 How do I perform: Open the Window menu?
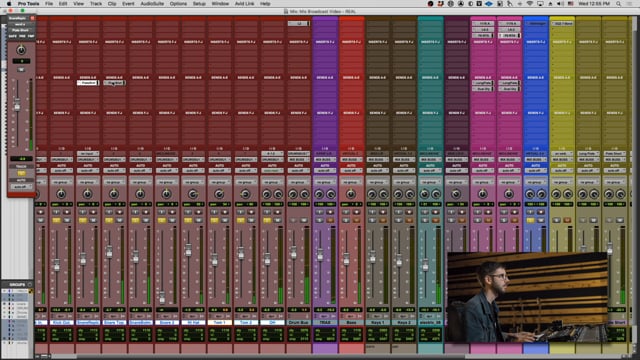220,4
